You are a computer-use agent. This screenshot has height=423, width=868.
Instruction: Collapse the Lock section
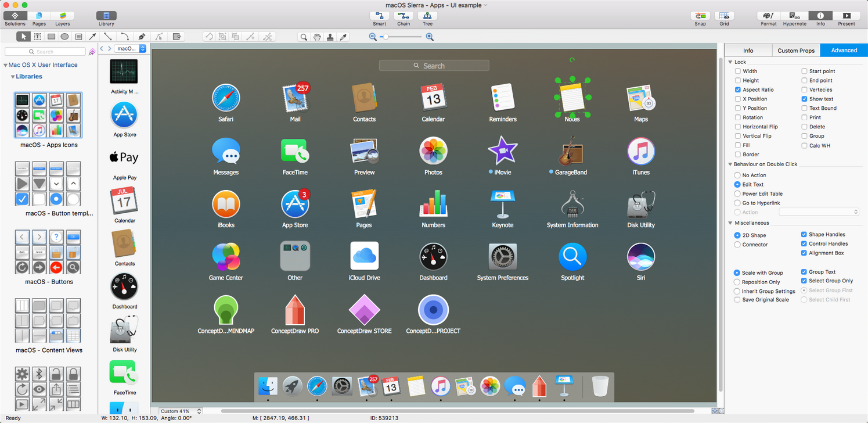click(x=730, y=62)
